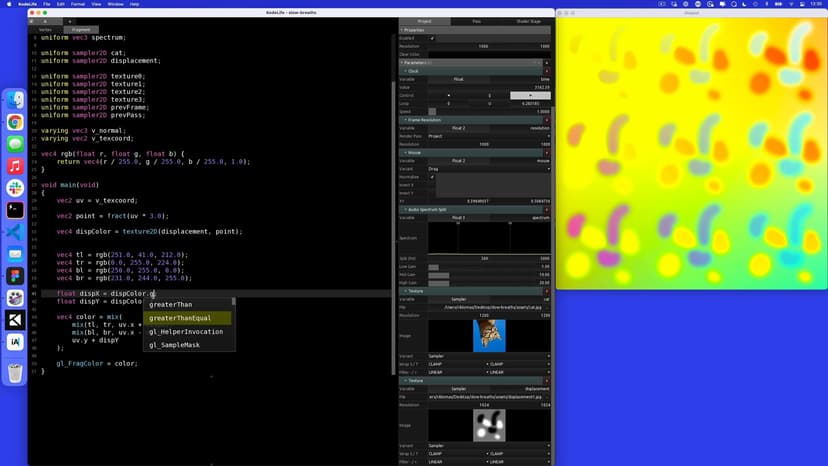Viewport: 828px width, 466px height.
Task: Open Slack from the dock
Action: (x=15, y=188)
